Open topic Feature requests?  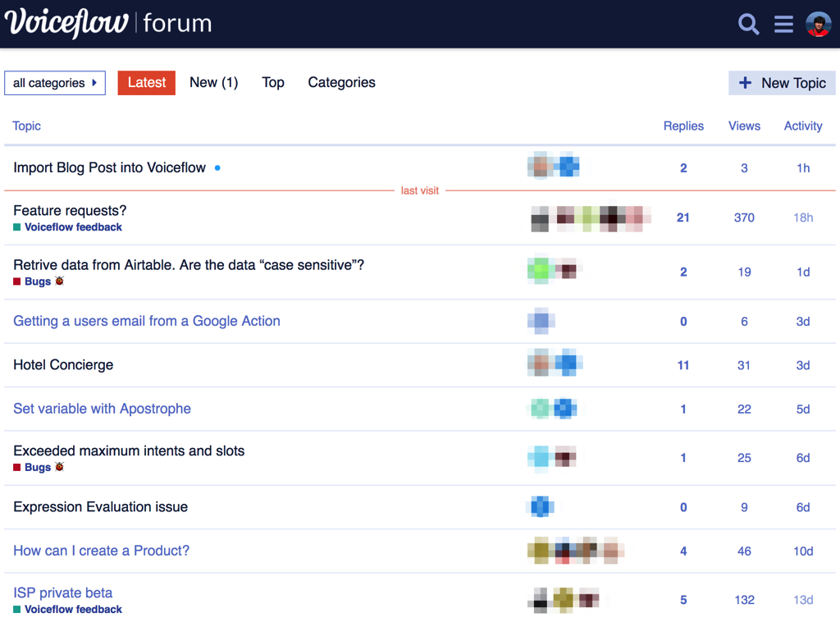pos(70,211)
